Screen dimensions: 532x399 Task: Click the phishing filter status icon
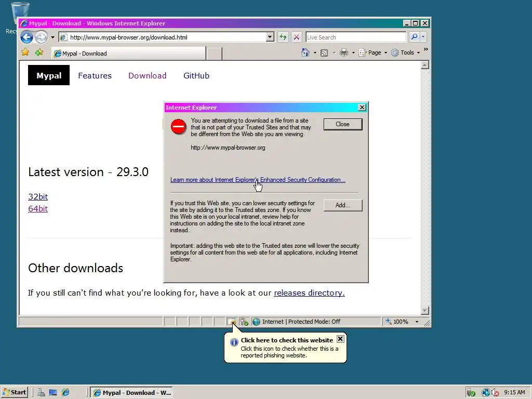point(232,321)
